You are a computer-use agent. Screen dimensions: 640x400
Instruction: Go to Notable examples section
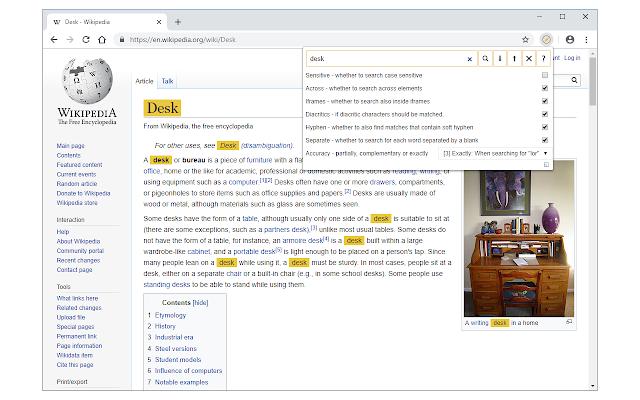point(181,382)
